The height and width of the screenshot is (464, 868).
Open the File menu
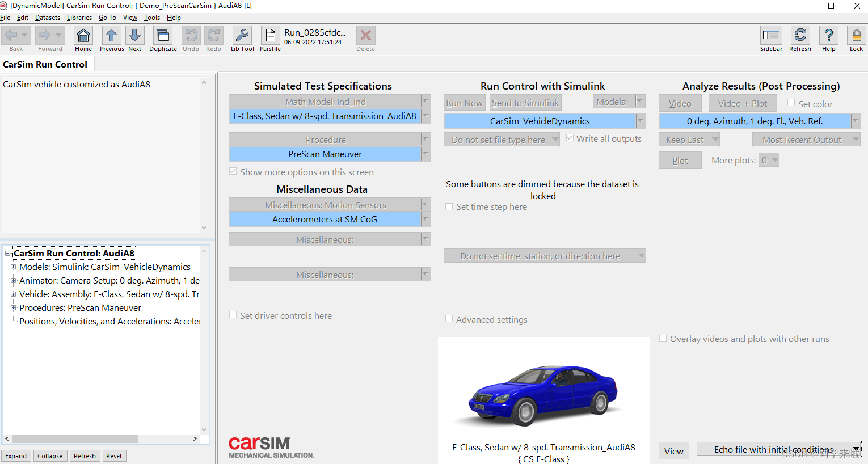5,18
